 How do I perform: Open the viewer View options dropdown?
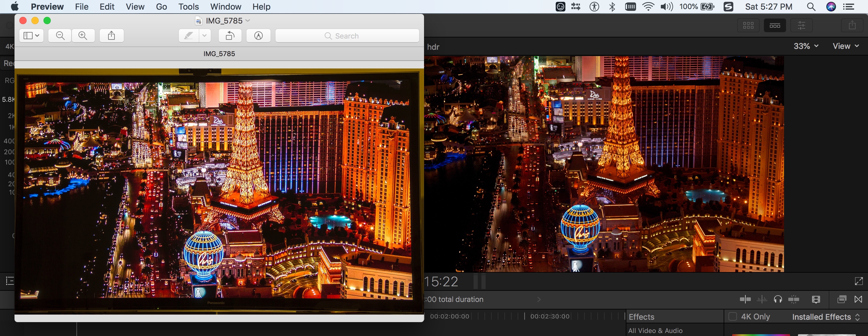[846, 46]
